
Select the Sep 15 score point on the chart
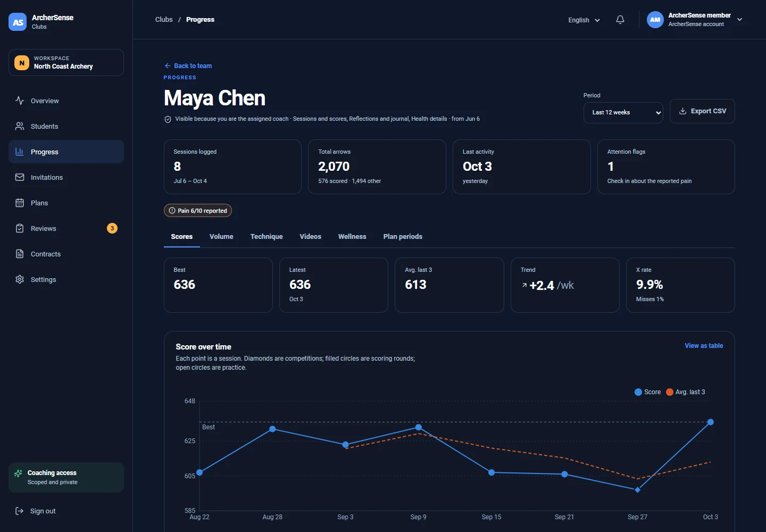(x=492, y=472)
